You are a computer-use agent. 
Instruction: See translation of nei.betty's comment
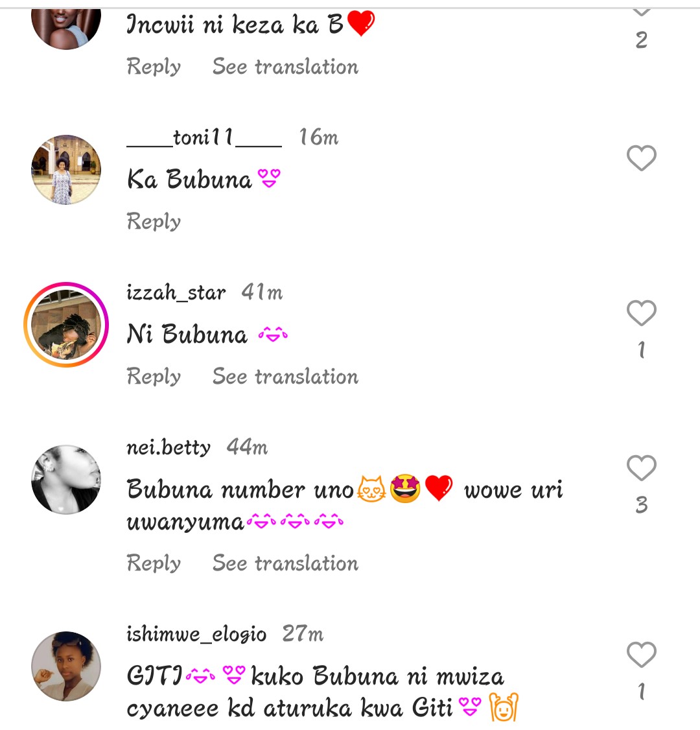285,563
